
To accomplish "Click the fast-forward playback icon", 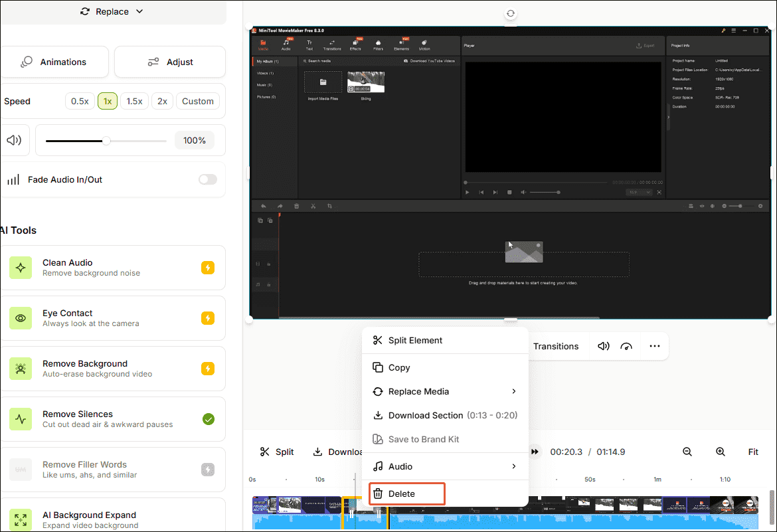I will tap(535, 452).
